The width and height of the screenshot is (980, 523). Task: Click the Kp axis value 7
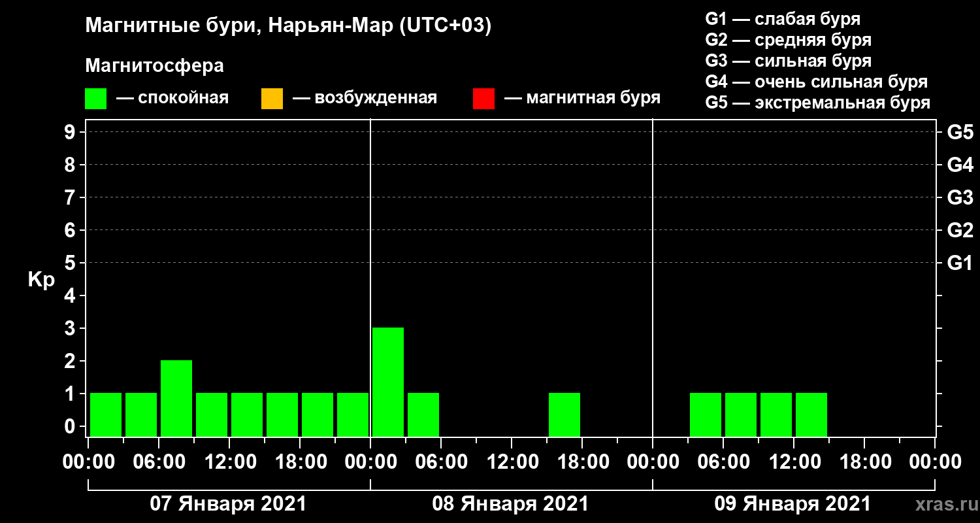[x=71, y=197]
